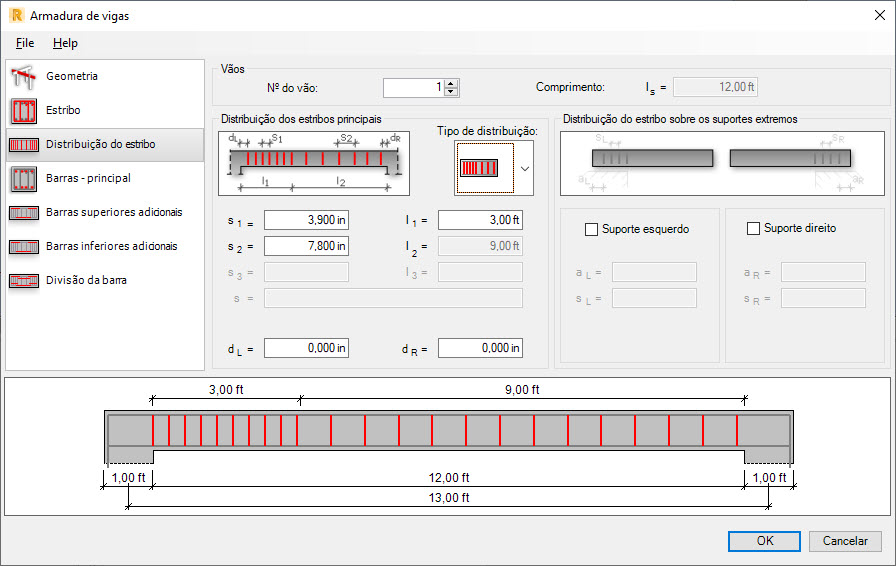Click the Cancelar button
Viewport: 896px width, 566px height.
coord(845,541)
